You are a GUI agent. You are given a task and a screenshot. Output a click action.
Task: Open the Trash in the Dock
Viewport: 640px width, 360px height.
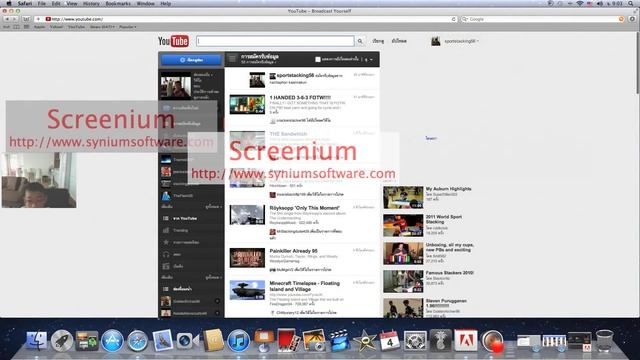point(604,341)
